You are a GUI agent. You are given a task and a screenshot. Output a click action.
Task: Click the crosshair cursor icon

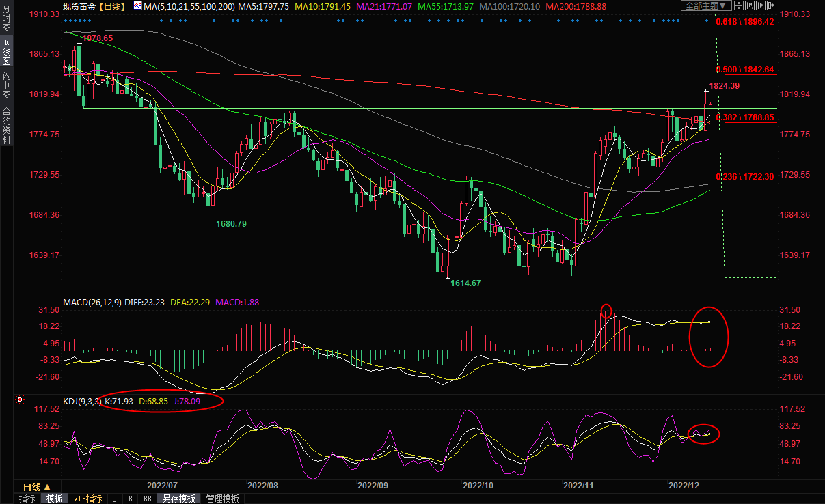[x=739, y=6]
